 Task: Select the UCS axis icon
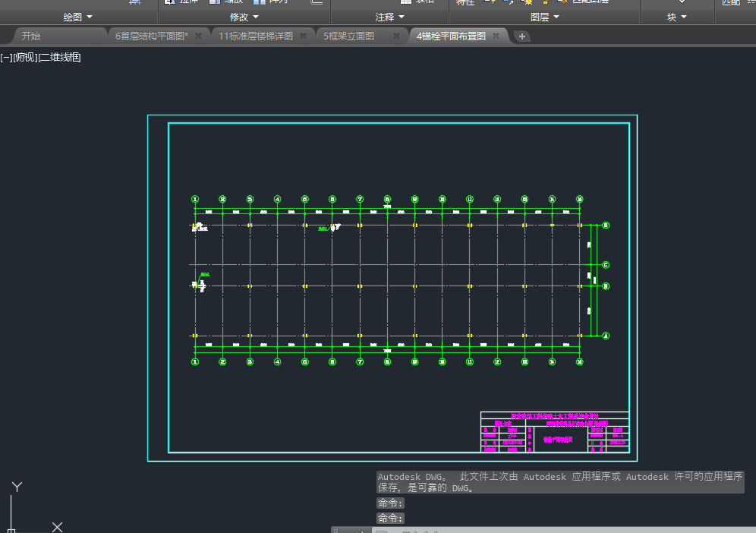coord(33,506)
